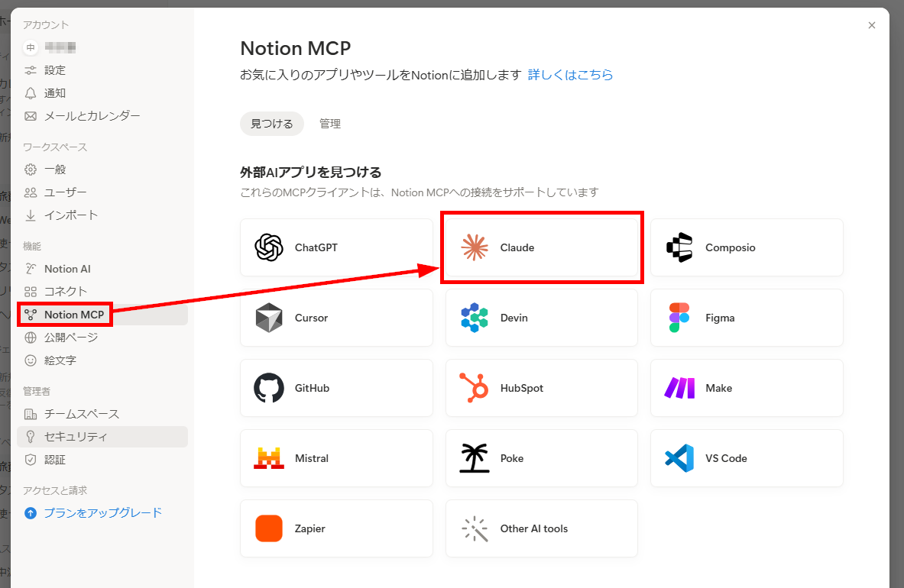Click the ChatGPT logo icon

269,247
